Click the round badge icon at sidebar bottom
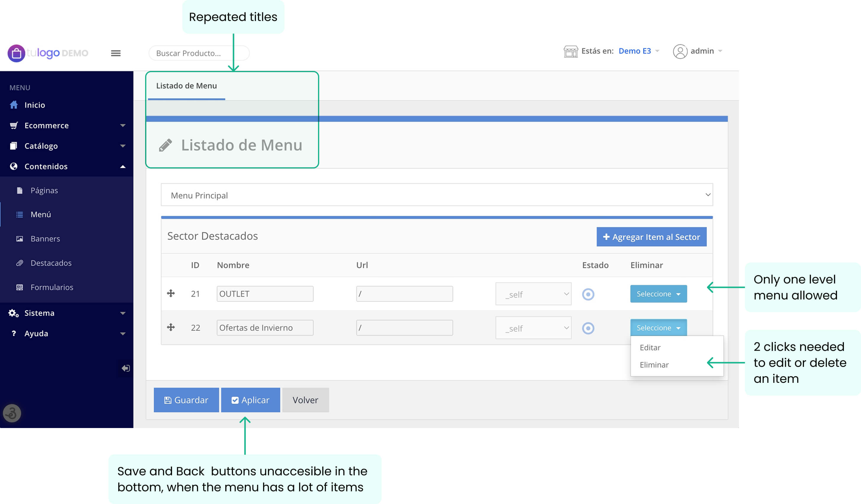 [12, 413]
